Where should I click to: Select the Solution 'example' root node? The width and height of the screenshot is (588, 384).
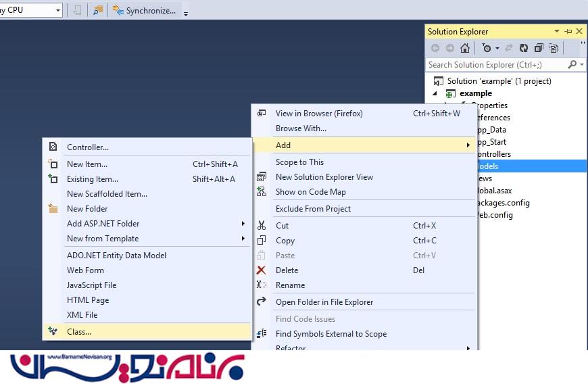click(x=499, y=81)
